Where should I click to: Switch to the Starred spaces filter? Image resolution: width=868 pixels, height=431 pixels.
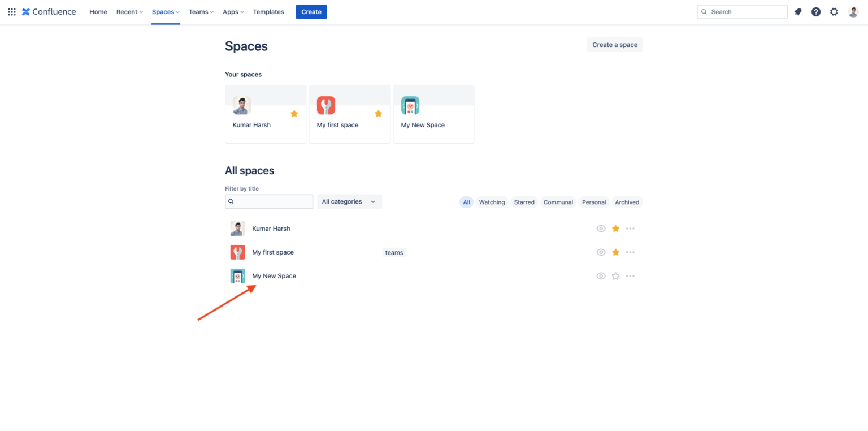(524, 202)
